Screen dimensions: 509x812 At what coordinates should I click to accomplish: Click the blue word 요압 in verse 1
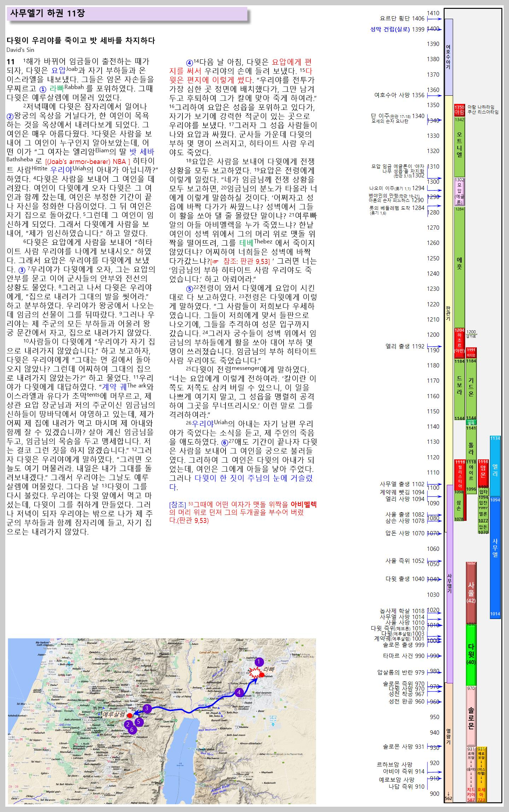click(58, 70)
